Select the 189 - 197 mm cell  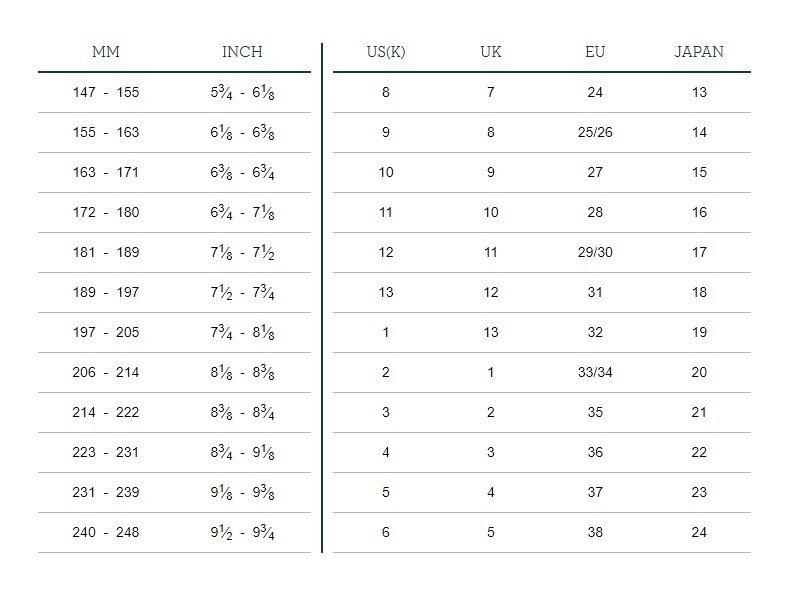106,292
